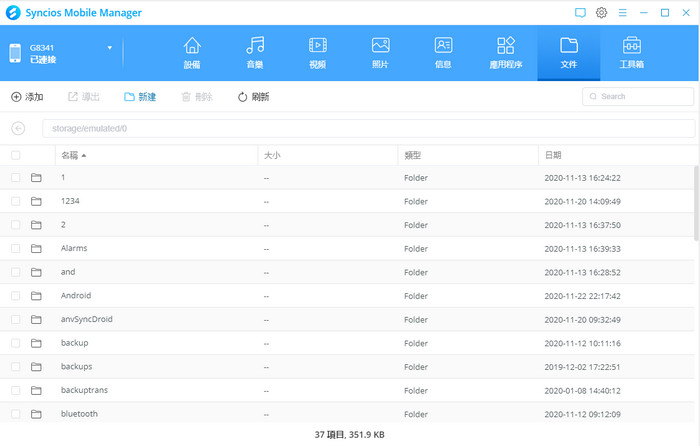Click the feedback chat icon in title bar

click(580, 13)
